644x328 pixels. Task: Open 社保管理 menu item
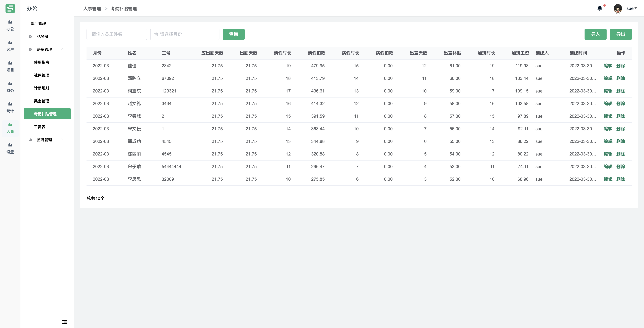pos(42,75)
